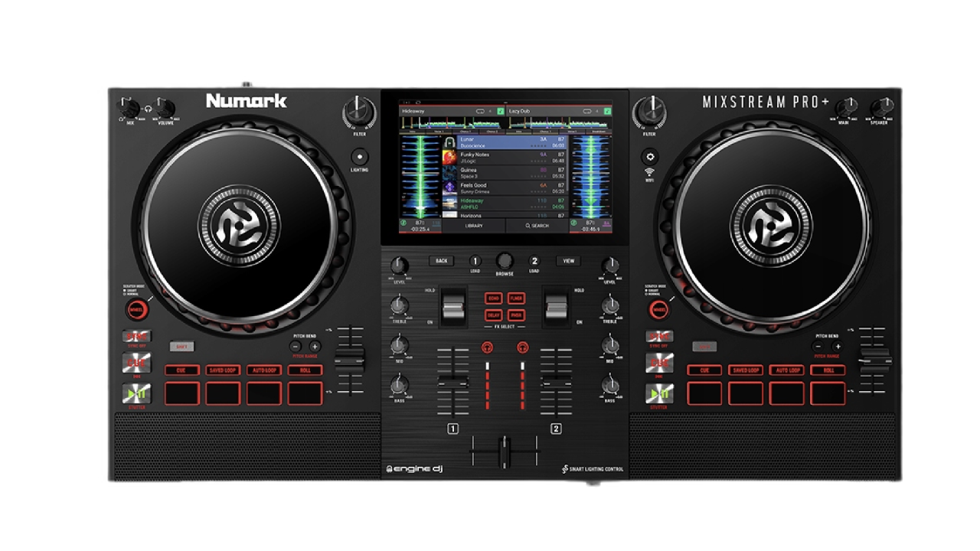Load track to deck 1
Viewport: 980px width, 551px height.
[475, 261]
